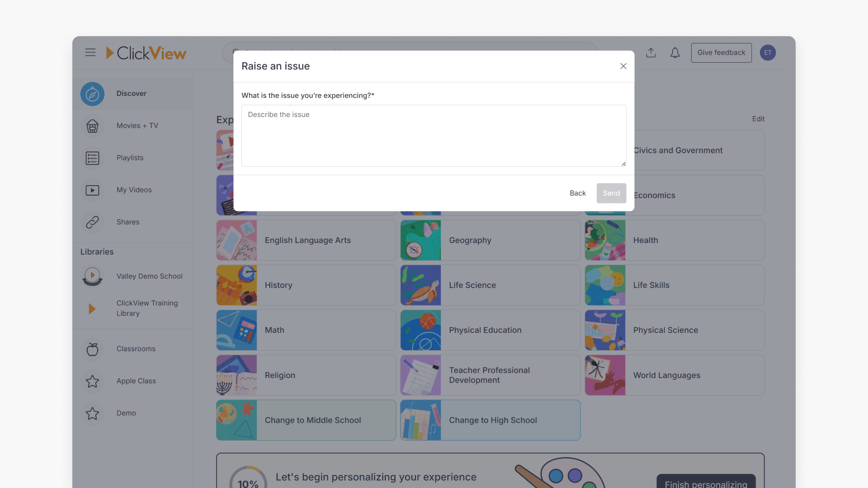Click the ClickView logo

146,52
